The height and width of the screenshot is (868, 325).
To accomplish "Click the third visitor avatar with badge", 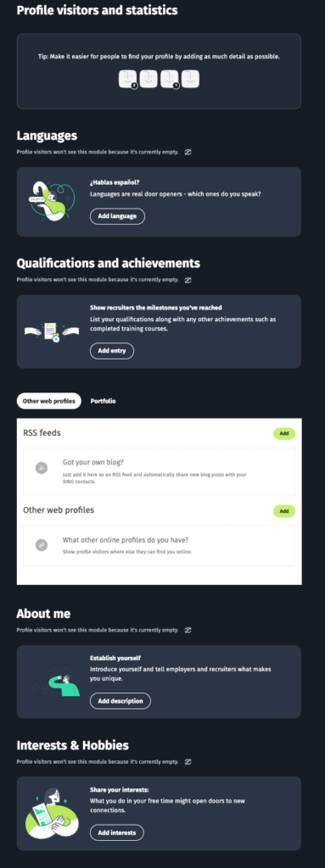I will coord(169,79).
